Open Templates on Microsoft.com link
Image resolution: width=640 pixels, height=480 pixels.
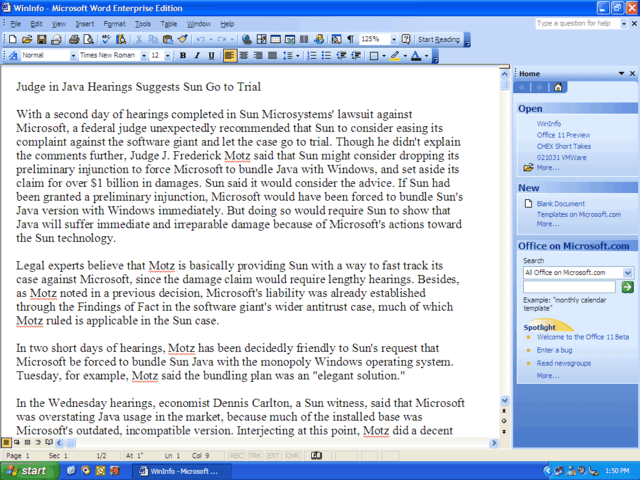579,214
